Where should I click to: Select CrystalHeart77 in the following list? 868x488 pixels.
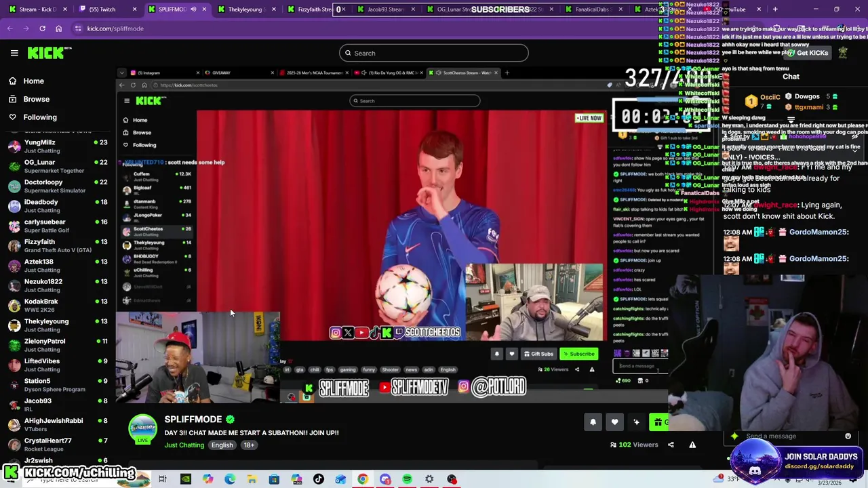pyautogui.click(x=57, y=445)
